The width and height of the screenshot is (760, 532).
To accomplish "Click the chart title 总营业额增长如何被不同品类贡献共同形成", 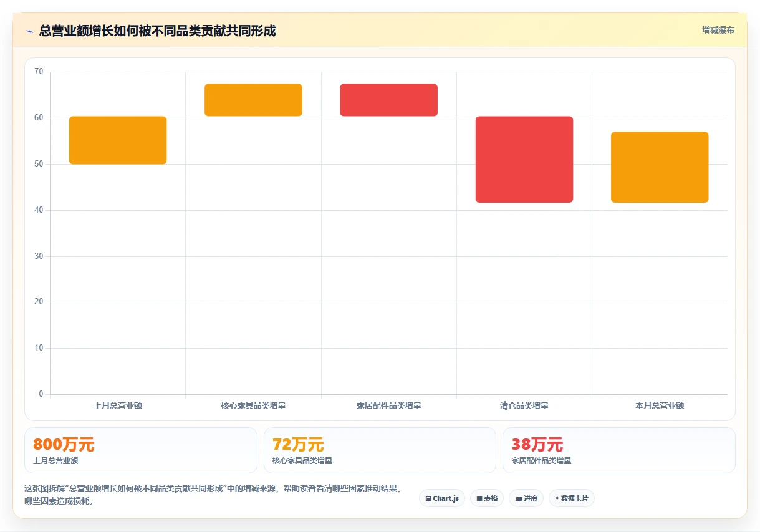I will coord(157,31).
